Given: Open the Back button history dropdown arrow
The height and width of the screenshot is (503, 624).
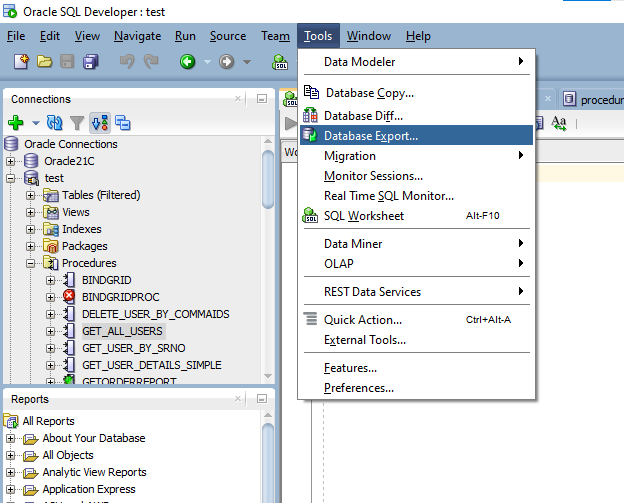Looking at the screenshot, I should [x=207, y=62].
